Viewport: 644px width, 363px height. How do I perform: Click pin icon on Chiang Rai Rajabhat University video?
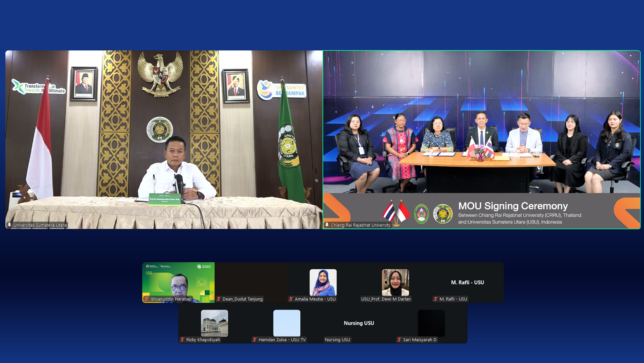(x=327, y=225)
